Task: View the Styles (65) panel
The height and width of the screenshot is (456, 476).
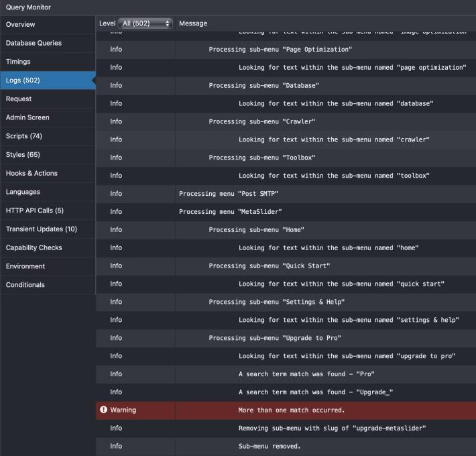Action: 23,155
